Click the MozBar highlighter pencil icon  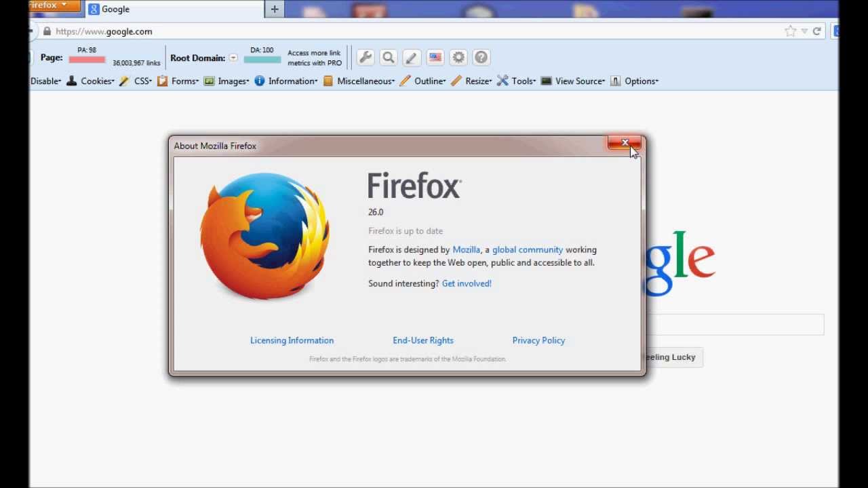pos(412,58)
